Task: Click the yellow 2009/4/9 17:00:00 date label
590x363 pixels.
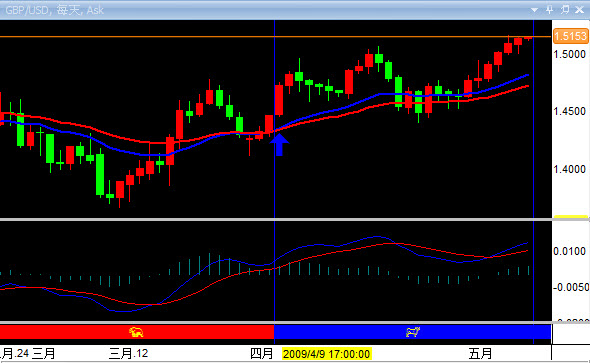Action: (327, 354)
